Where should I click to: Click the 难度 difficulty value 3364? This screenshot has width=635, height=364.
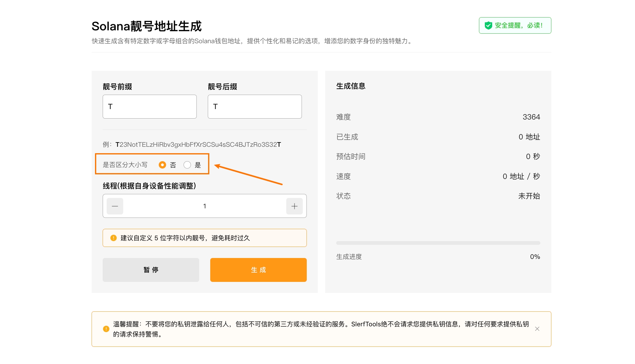point(531,117)
